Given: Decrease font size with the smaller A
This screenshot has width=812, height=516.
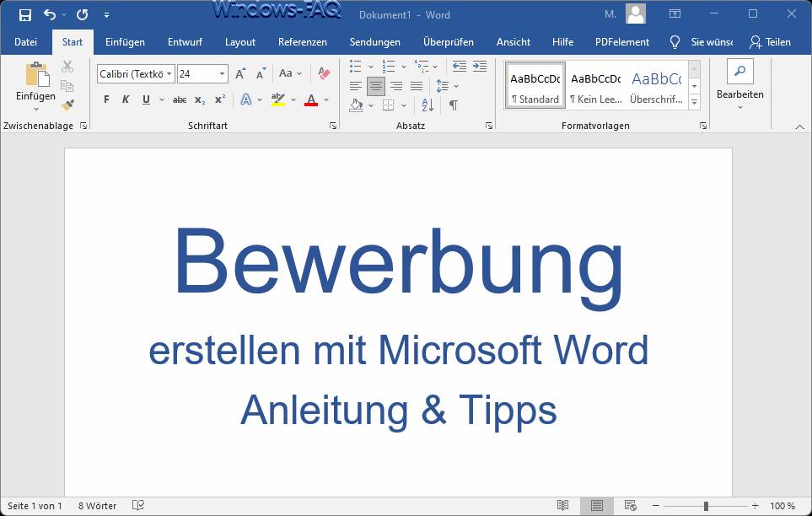Looking at the screenshot, I should click(x=261, y=73).
